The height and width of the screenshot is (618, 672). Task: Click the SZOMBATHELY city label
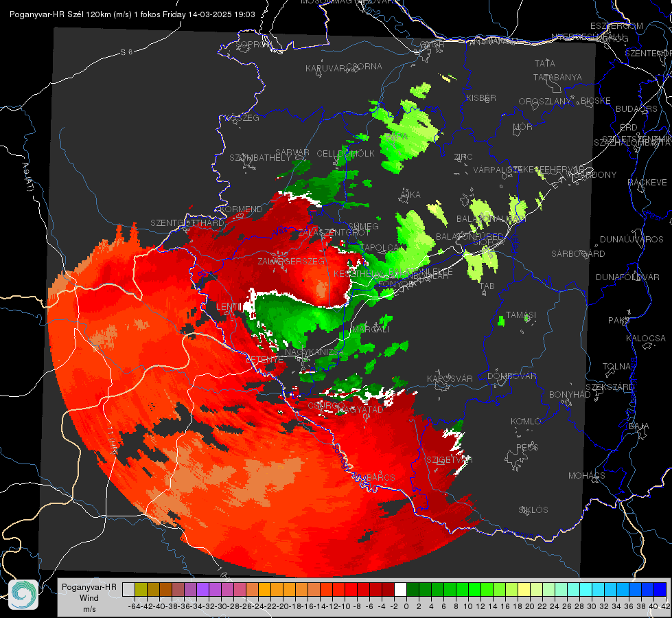(260, 158)
